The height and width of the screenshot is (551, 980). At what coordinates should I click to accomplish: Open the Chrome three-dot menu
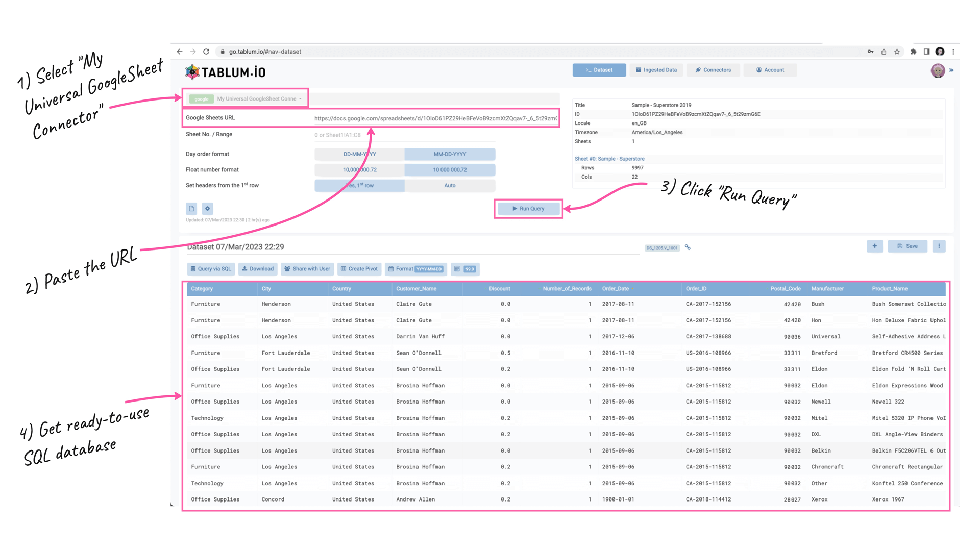pos(953,52)
